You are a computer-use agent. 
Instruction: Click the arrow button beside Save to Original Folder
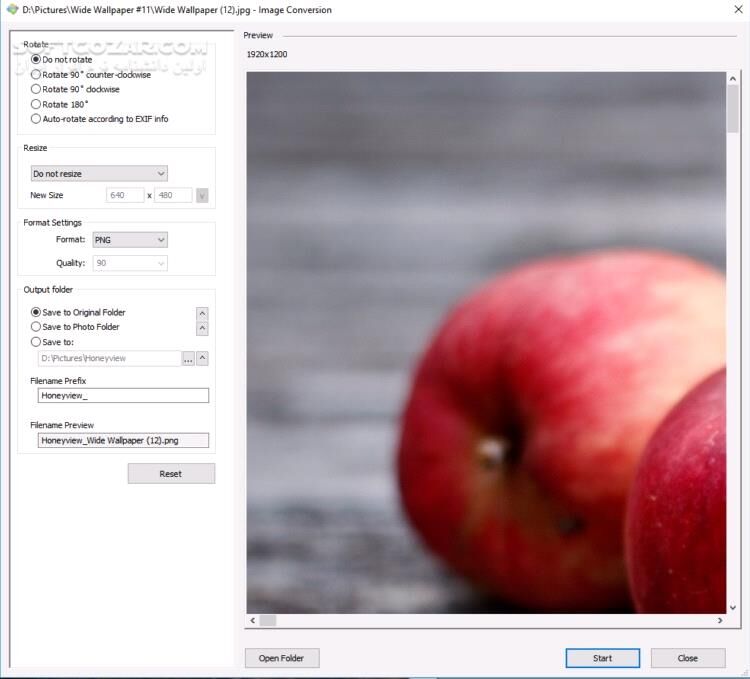pyautogui.click(x=202, y=313)
